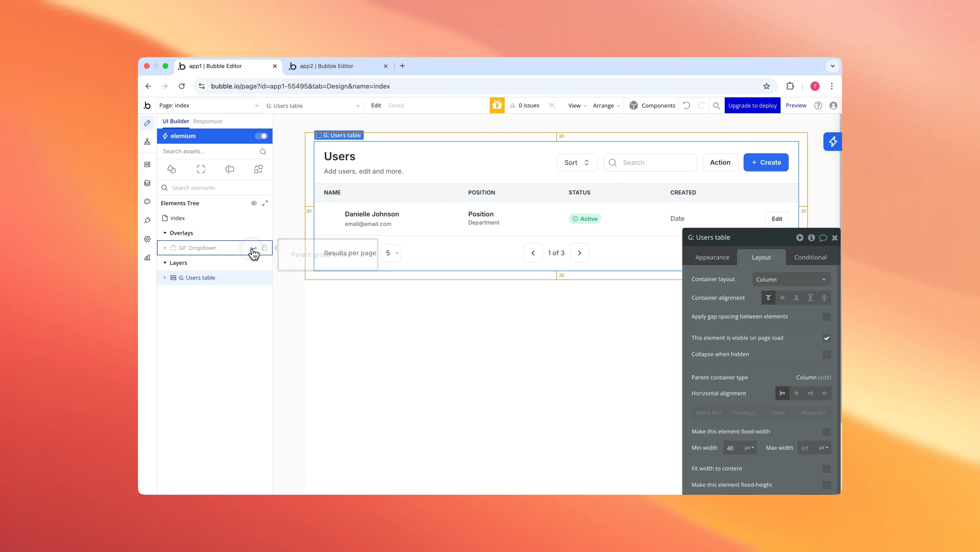Redo the last editor action
Image resolution: width=980 pixels, height=552 pixels.
pyautogui.click(x=701, y=105)
